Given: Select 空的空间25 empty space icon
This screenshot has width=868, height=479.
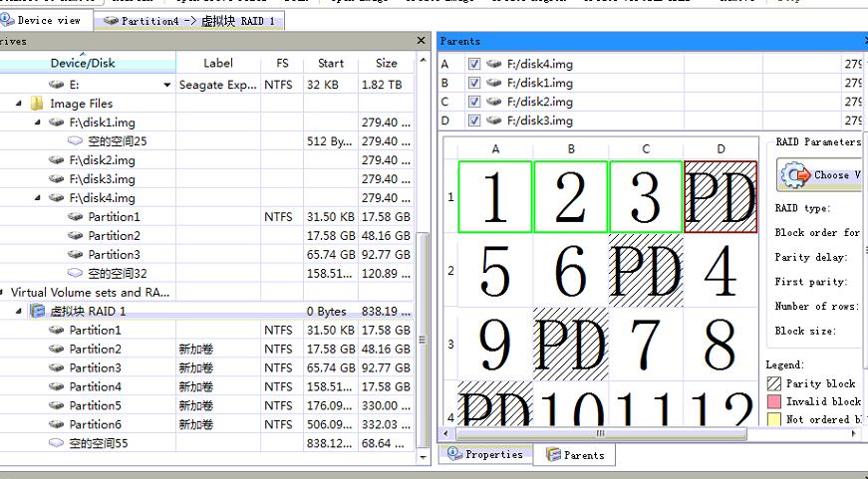Looking at the screenshot, I should click(76, 141).
